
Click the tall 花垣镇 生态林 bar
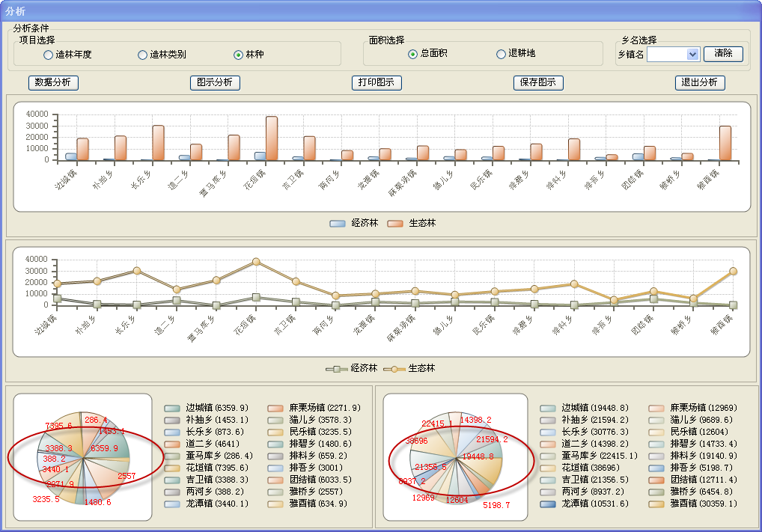[272, 138]
